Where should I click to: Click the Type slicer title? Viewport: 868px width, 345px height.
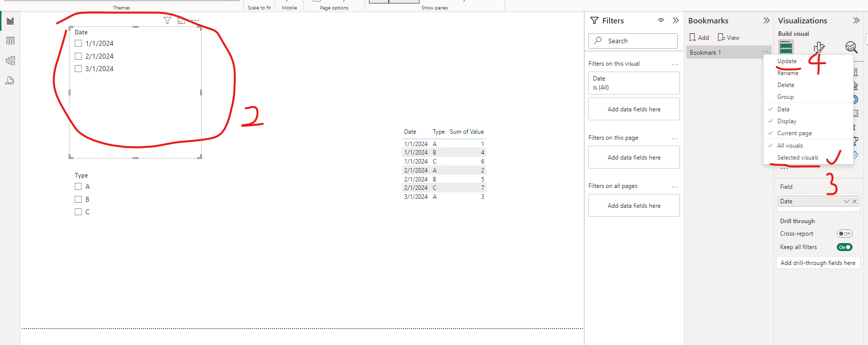point(81,175)
